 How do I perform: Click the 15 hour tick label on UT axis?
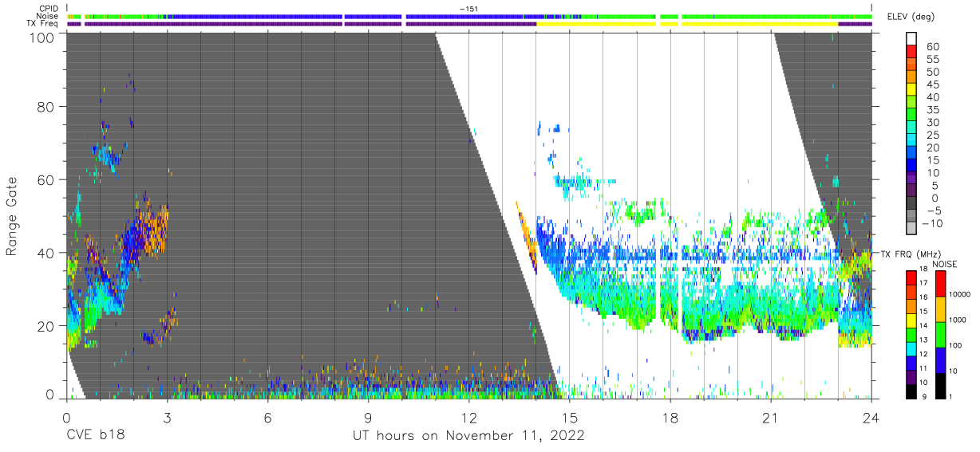click(x=570, y=417)
